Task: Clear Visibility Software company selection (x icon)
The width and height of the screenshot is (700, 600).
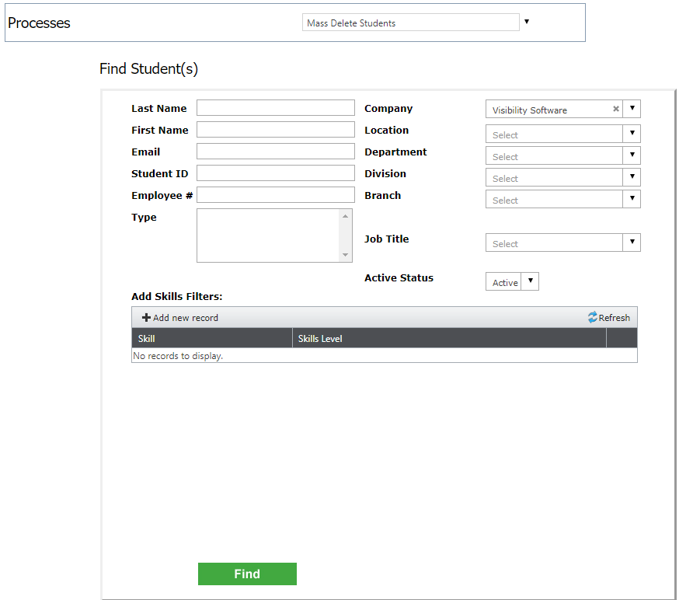Action: [615, 110]
